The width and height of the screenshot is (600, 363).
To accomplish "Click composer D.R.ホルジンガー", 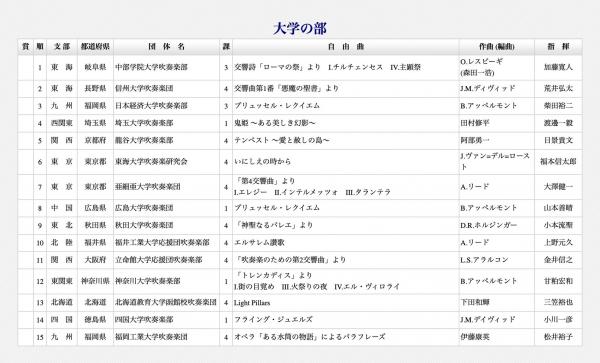I will coord(489,225).
